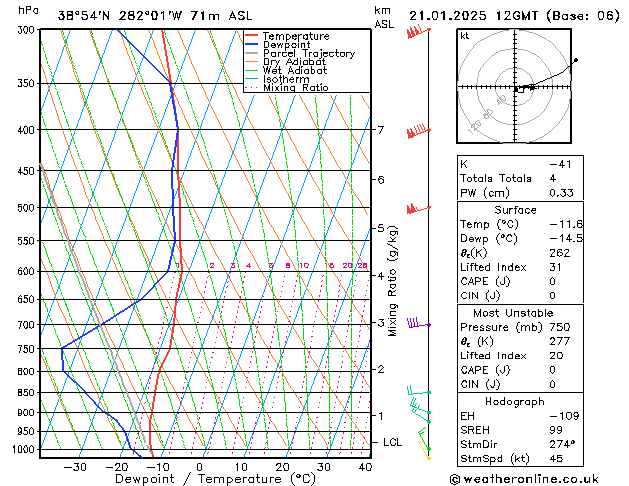Click the Mixing Ratio legend entry
The width and height of the screenshot is (629, 486).
pyautogui.click(x=287, y=88)
